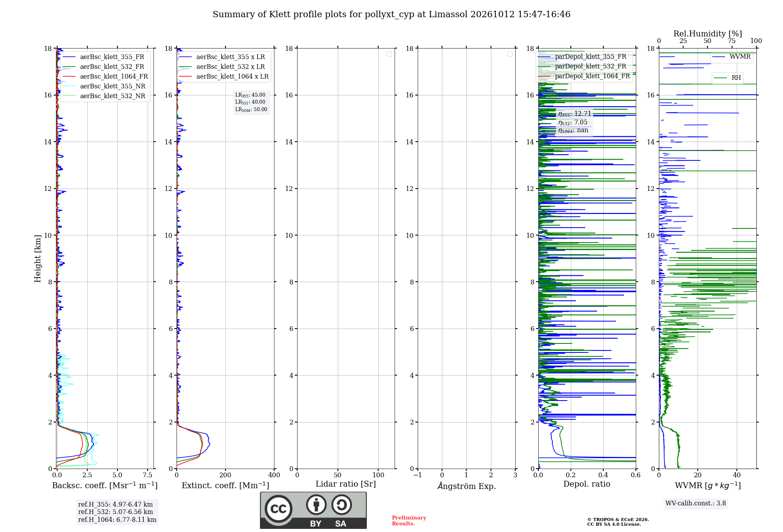The width and height of the screenshot is (783, 532).
Task: Click the Height [km] axis label
Action: coord(38,259)
